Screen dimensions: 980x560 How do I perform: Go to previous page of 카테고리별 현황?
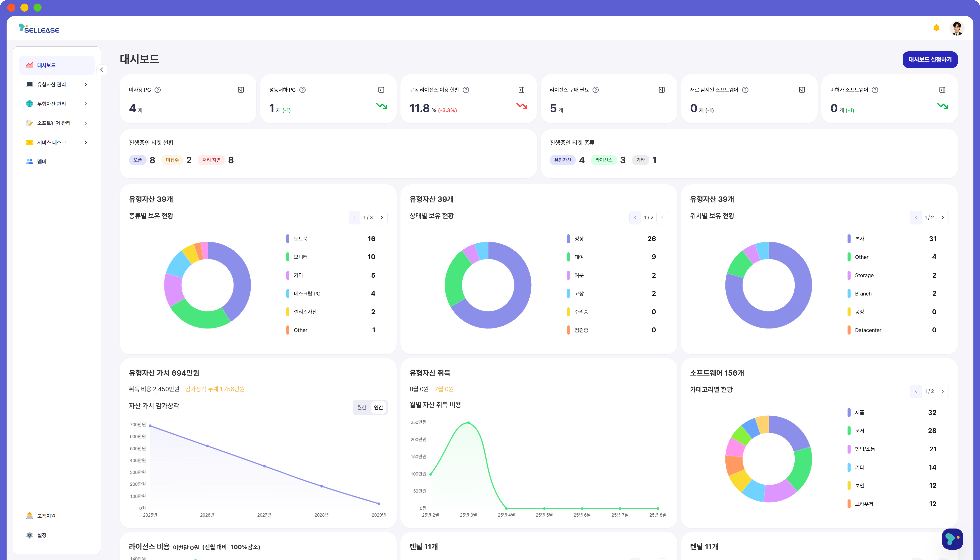coord(916,392)
